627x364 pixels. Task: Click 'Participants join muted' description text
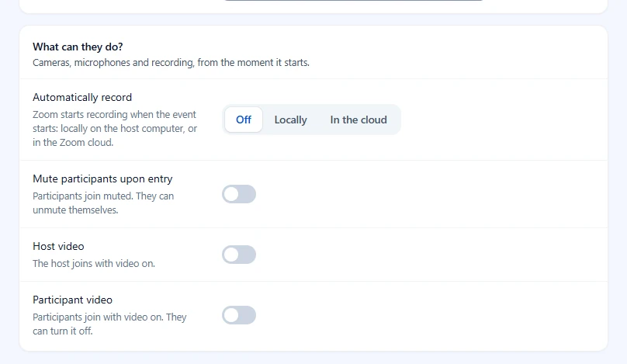click(103, 203)
